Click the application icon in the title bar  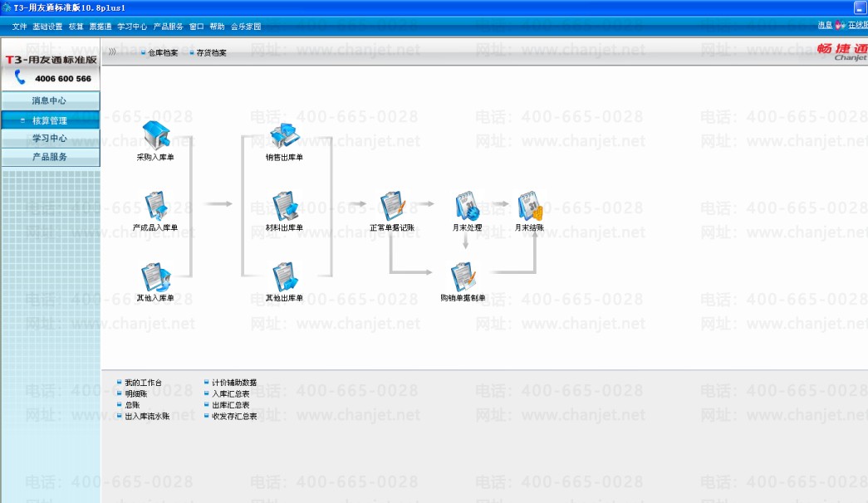[x=6, y=7]
